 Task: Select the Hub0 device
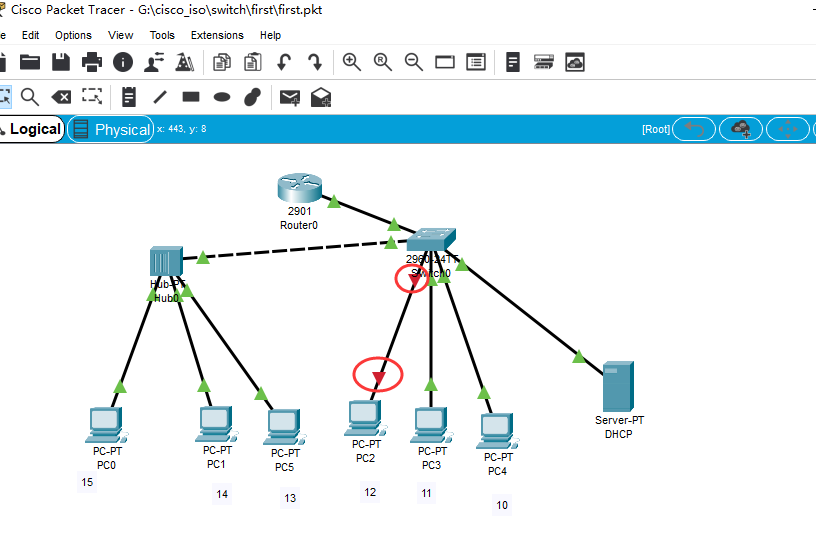(x=166, y=261)
